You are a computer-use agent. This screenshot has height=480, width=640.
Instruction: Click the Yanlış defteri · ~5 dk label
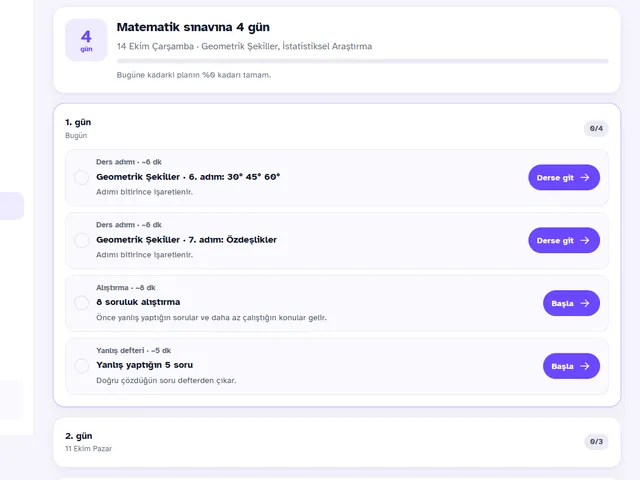[133, 350]
